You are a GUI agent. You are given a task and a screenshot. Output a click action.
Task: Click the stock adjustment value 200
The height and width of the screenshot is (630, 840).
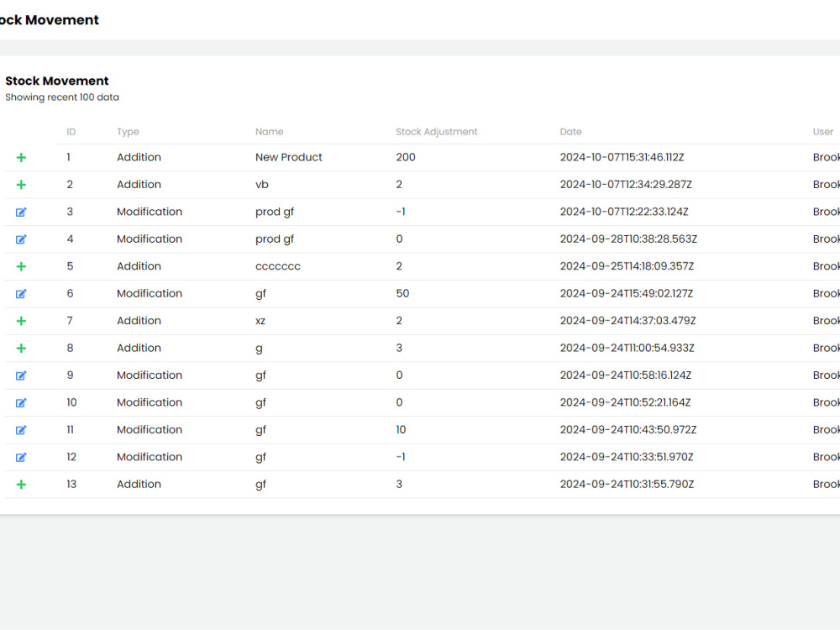pos(406,157)
